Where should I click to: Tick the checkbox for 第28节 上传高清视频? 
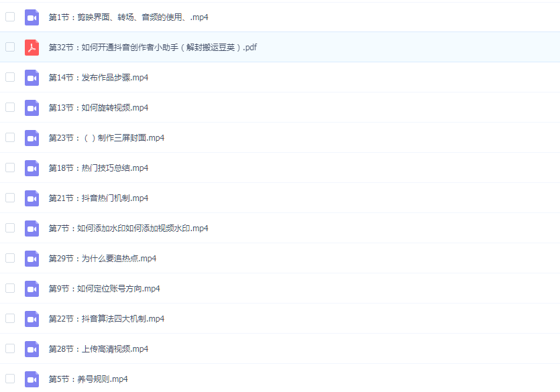coord(10,349)
